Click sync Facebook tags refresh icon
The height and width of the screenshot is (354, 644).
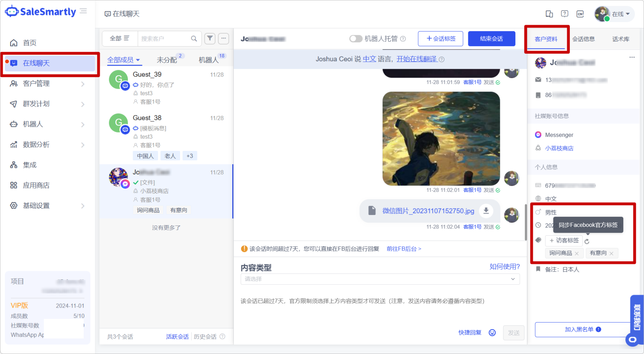587,241
